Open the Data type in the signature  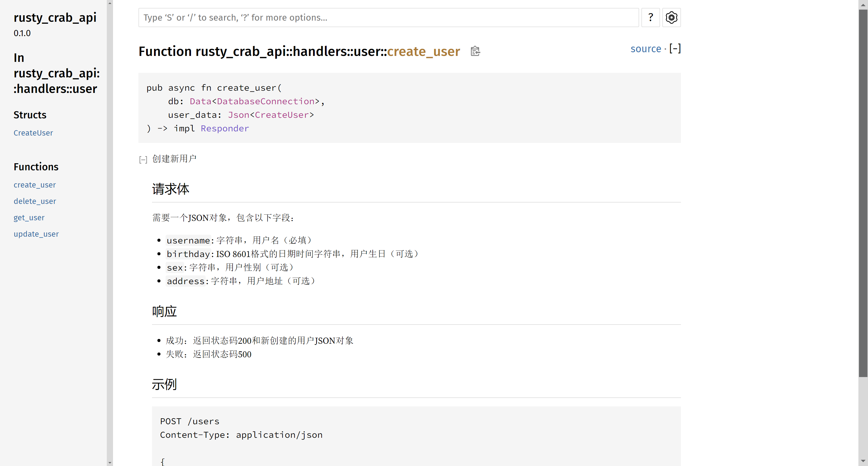[201, 101]
